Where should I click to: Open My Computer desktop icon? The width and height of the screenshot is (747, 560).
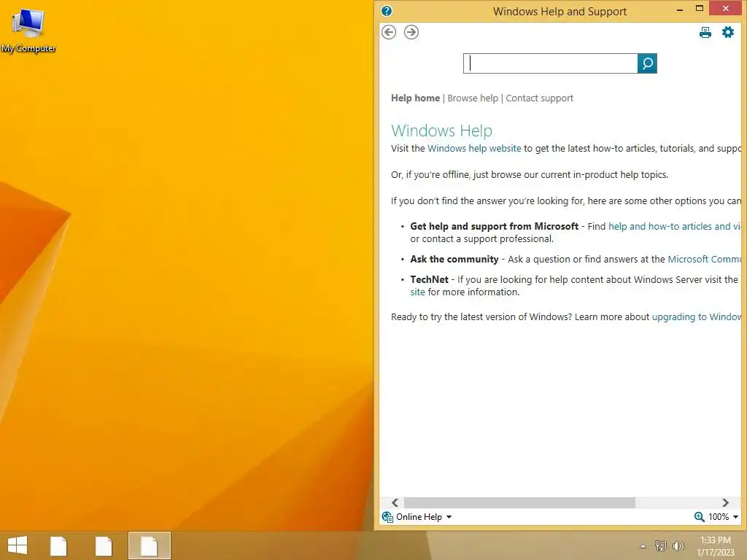click(28, 31)
